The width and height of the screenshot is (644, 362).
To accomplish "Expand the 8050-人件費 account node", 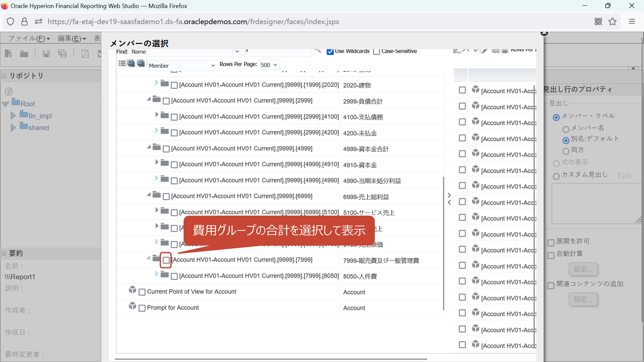I will (x=156, y=274).
